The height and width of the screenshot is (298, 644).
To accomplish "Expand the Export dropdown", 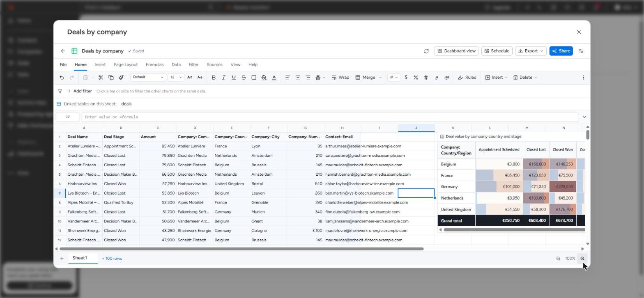I will (531, 51).
